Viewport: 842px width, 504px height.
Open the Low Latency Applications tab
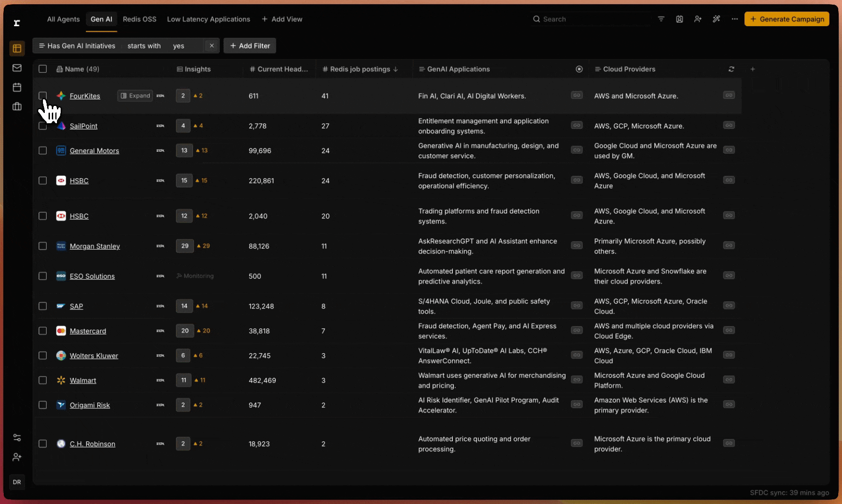click(x=208, y=19)
